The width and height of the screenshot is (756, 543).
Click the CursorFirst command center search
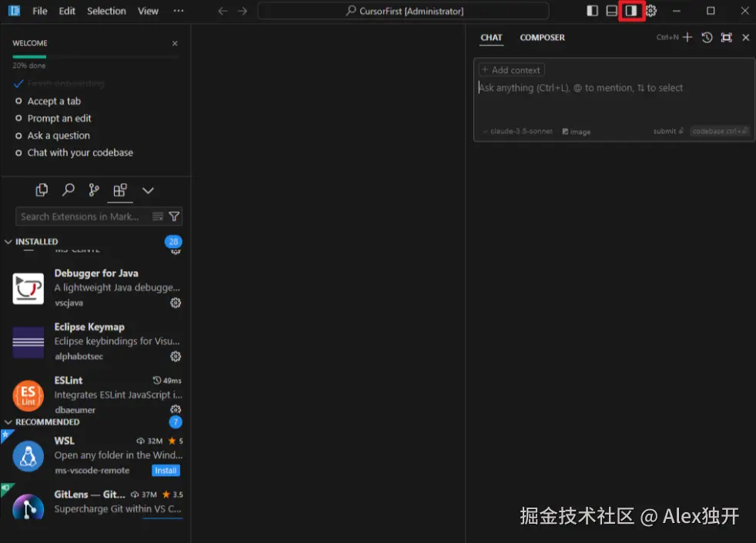403,11
